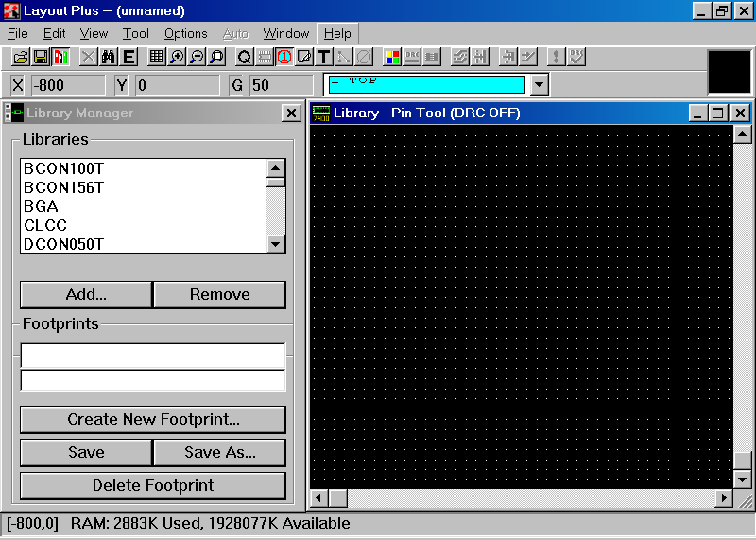Click the Find binoculars toolbar icon
This screenshot has width=756, height=540.
[108, 57]
